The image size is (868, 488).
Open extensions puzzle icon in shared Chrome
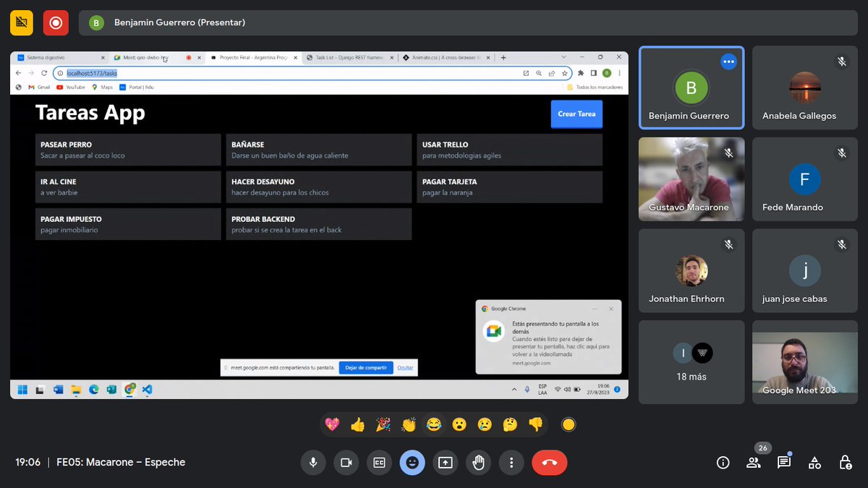pyautogui.click(x=581, y=73)
